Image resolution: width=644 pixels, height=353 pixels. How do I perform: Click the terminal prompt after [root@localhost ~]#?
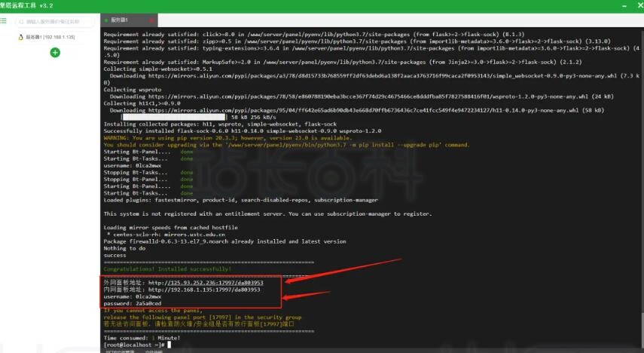coord(169,345)
